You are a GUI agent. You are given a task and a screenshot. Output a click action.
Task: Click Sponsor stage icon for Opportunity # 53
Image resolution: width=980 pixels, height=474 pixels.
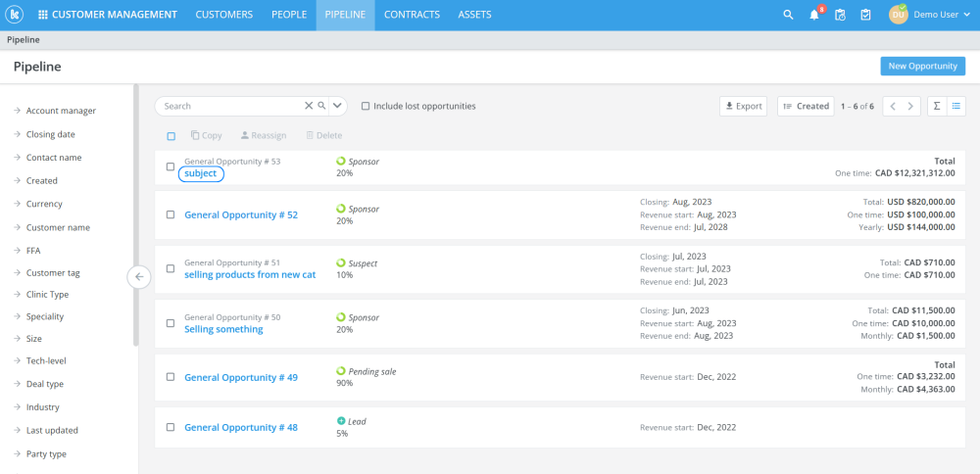(x=341, y=162)
